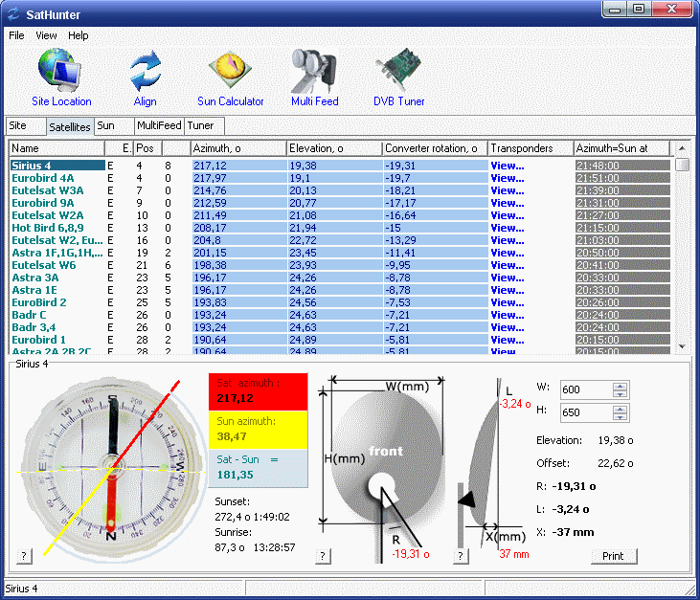Open the Multi Feed LNB icon
This screenshot has width=700, height=600.
click(x=313, y=71)
